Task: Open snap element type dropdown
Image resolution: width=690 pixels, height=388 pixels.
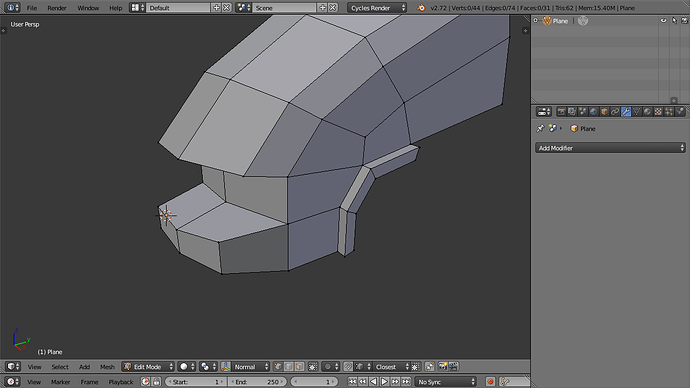Action: (363, 366)
